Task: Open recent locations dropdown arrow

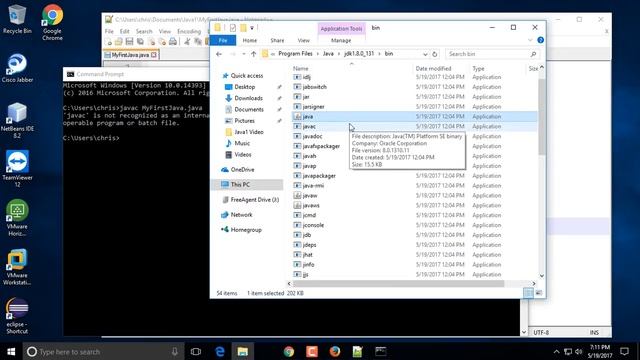Action: pyautogui.click(x=244, y=54)
